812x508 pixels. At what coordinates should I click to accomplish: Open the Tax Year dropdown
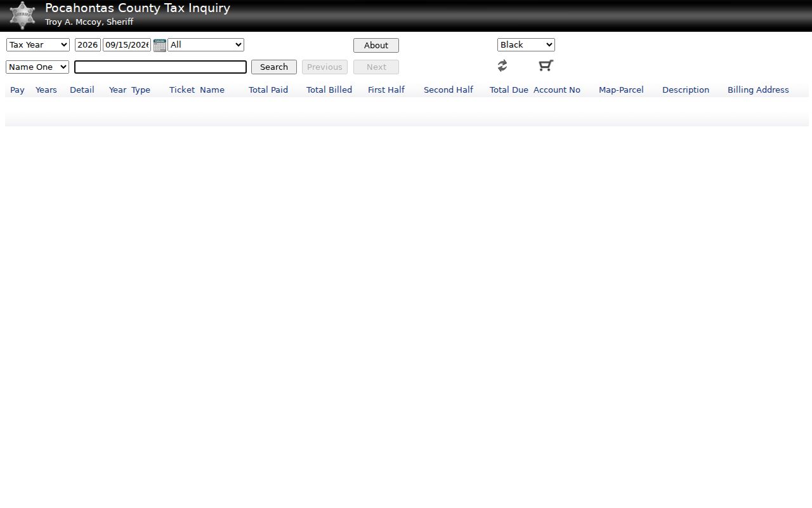[x=38, y=44]
